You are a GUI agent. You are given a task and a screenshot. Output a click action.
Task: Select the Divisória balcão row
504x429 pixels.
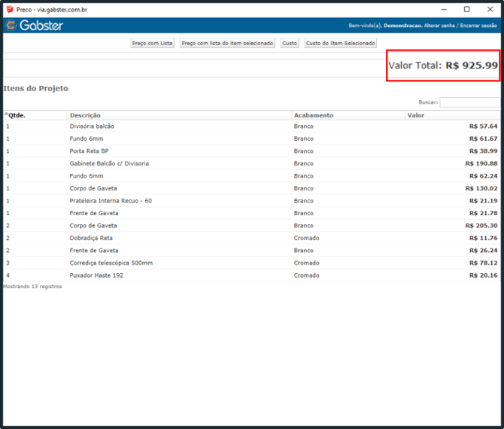point(92,126)
